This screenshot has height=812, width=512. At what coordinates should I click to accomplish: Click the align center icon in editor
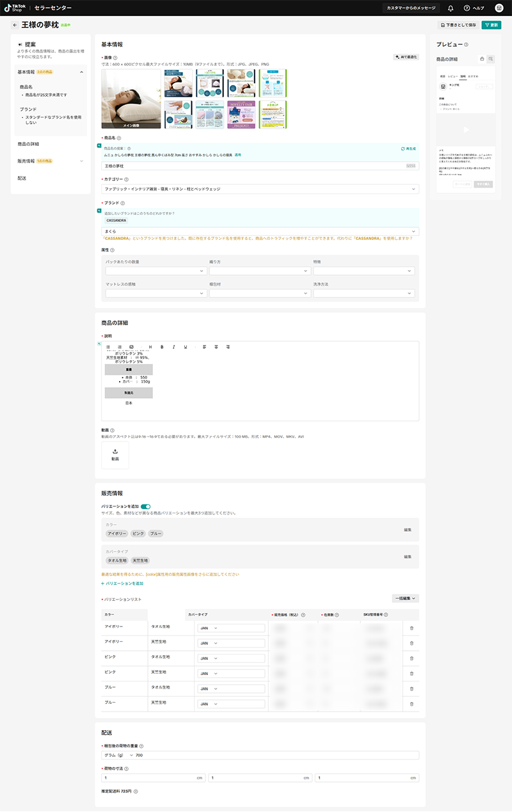tap(217, 347)
